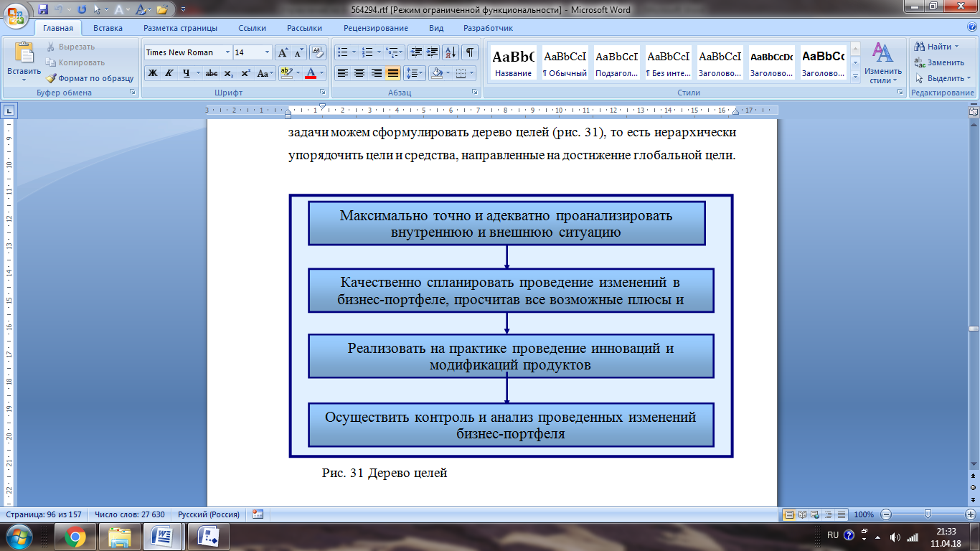The width and height of the screenshot is (980, 551).
Task: Click the Redo arrow in Quick Access toolbar
Action: (x=81, y=10)
